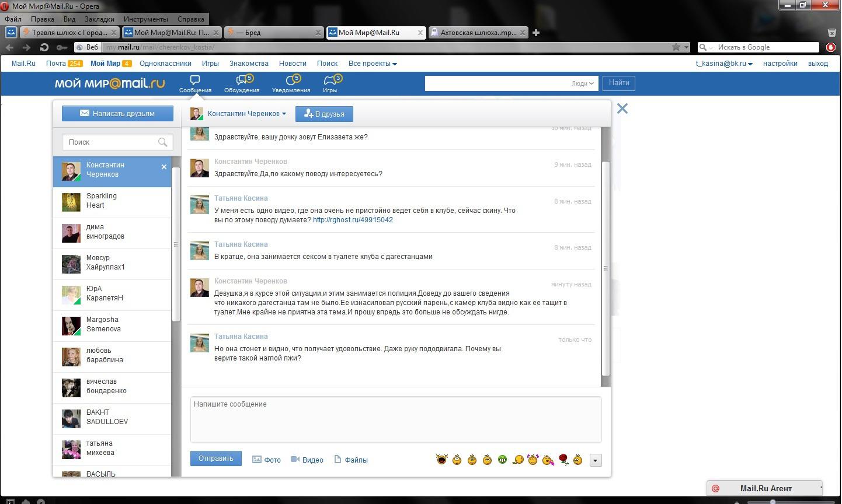Open the Справка menu
The image size is (842, 504).
tap(191, 19)
